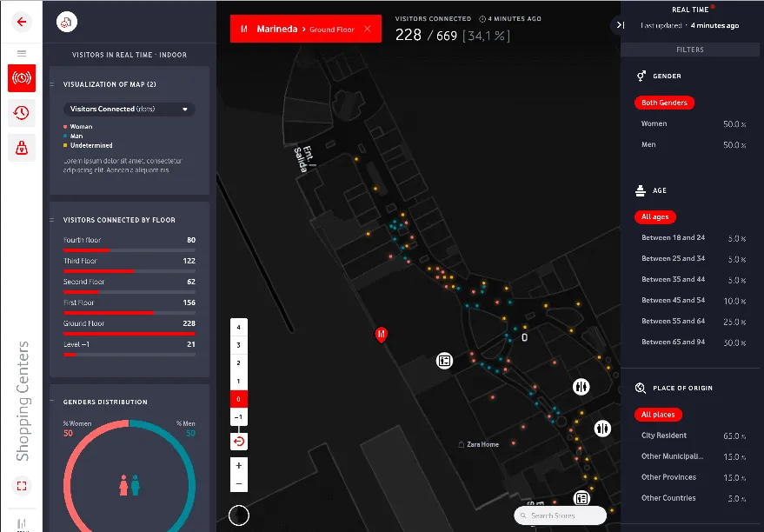Click the back arrow at the top left
Viewport: 764px width, 532px height.
(21, 22)
